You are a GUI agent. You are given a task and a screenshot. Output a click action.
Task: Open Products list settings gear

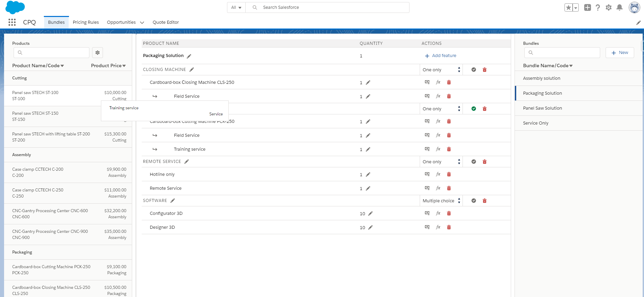tap(98, 53)
